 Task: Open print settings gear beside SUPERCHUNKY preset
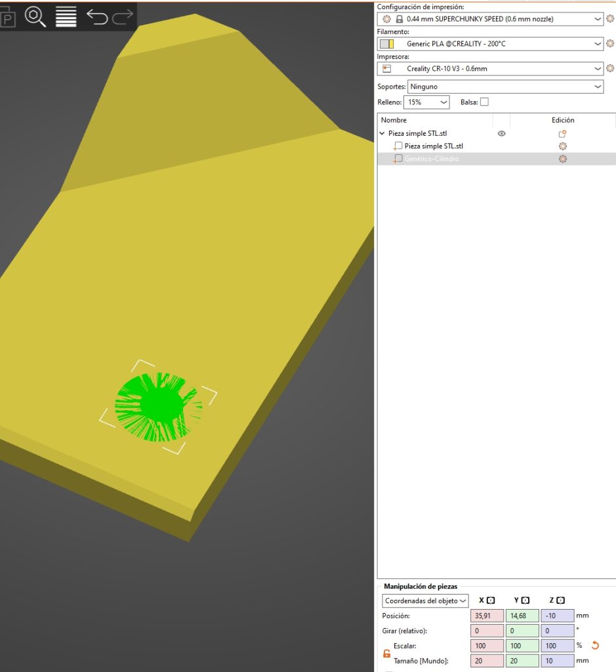pyautogui.click(x=610, y=19)
